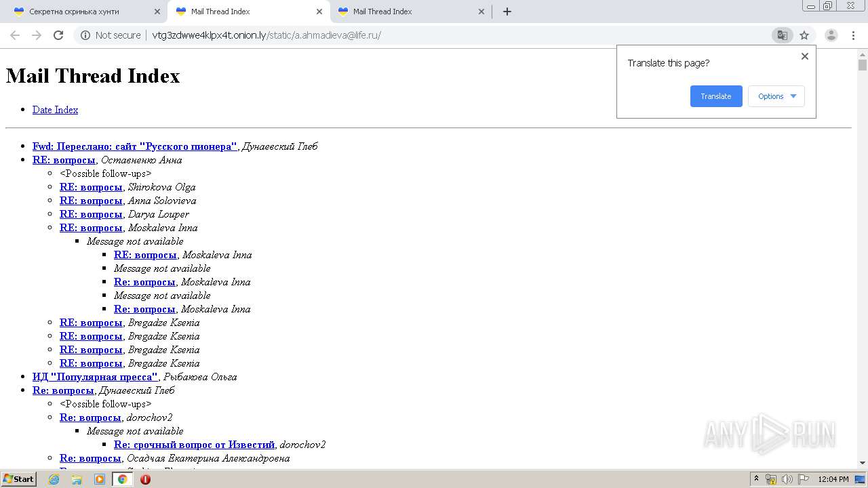Open Re: вопросы by dorochov2
The height and width of the screenshot is (488, 868).
pyautogui.click(x=90, y=418)
